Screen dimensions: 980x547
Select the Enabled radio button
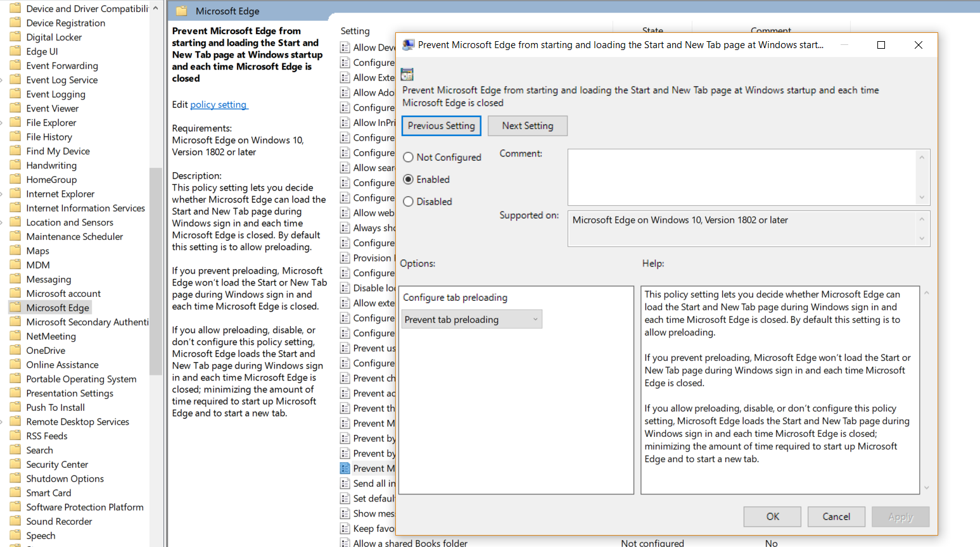[x=409, y=180]
